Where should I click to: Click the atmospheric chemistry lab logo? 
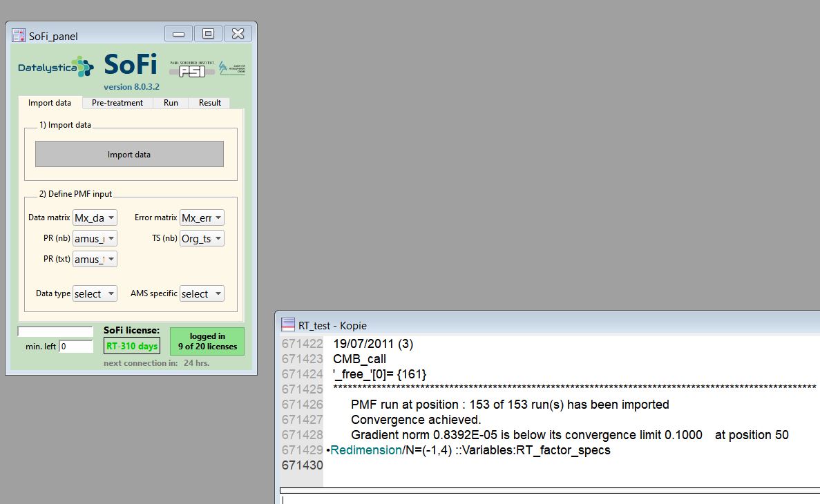(232, 68)
